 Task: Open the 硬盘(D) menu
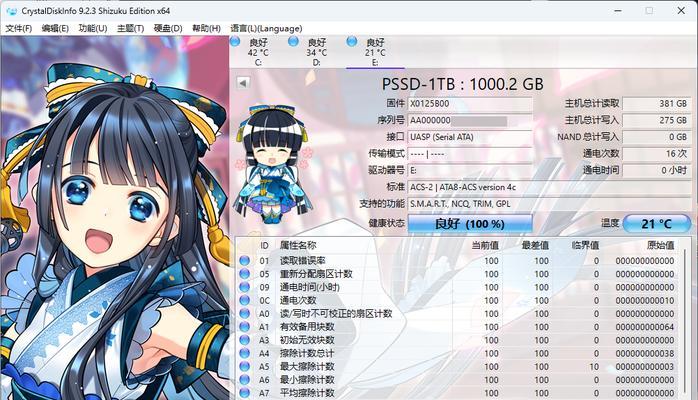pos(168,28)
